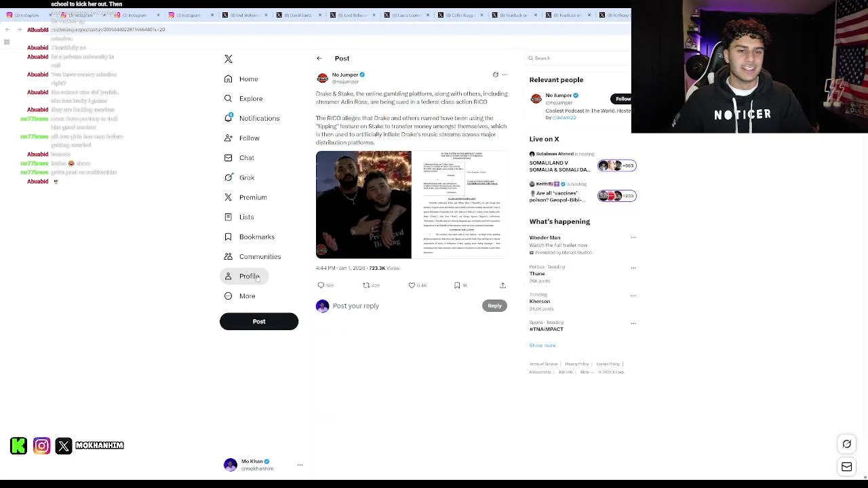
Task: Open more options for Wonder Man trend
Action: [633, 238]
